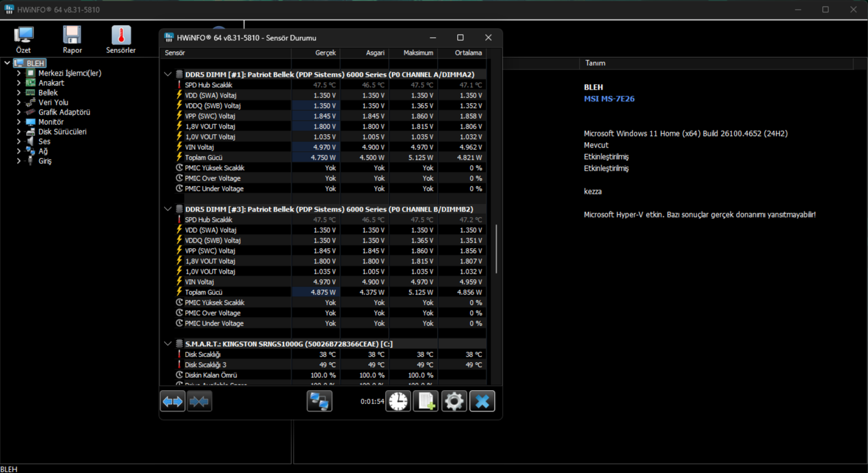Expand the Ağ tree node
The width and height of the screenshot is (868, 473).
point(18,151)
